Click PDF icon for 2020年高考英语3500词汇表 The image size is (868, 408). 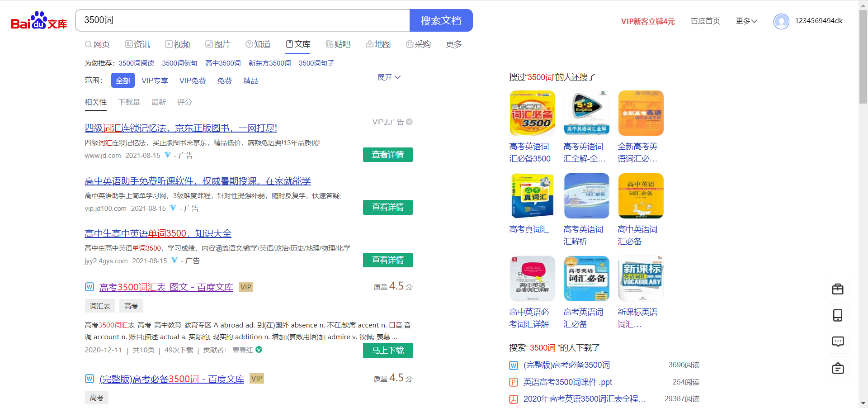point(514,399)
